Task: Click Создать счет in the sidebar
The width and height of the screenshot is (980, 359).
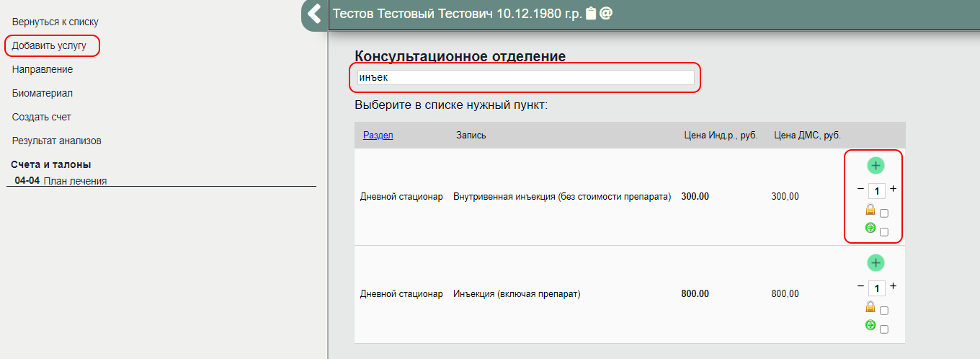Action: click(x=42, y=117)
